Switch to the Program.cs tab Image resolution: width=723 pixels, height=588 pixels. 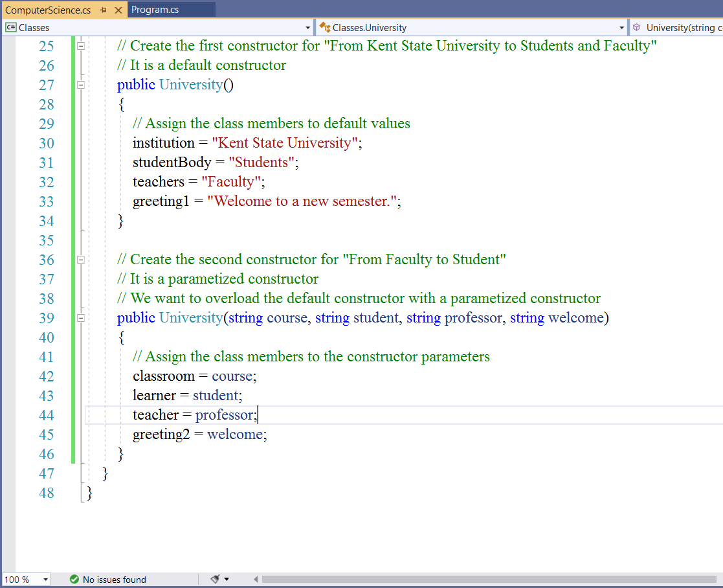tap(155, 10)
